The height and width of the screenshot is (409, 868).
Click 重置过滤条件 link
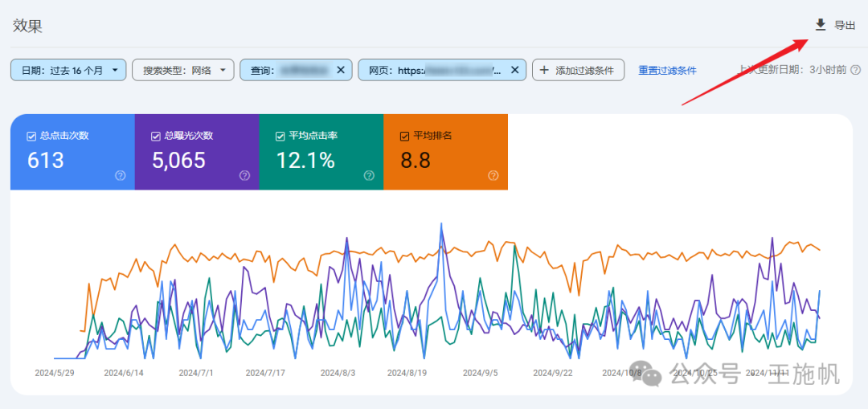667,70
